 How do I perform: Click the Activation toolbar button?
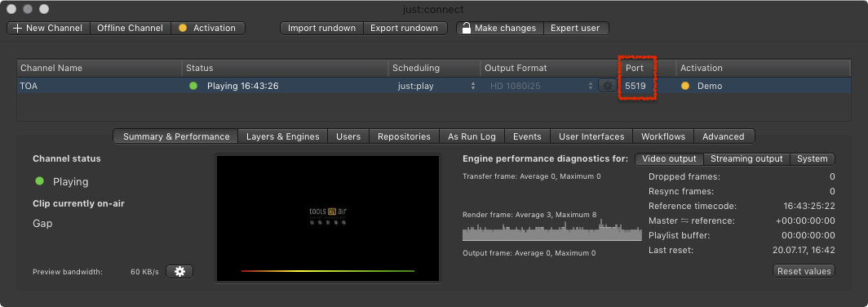[x=207, y=29]
